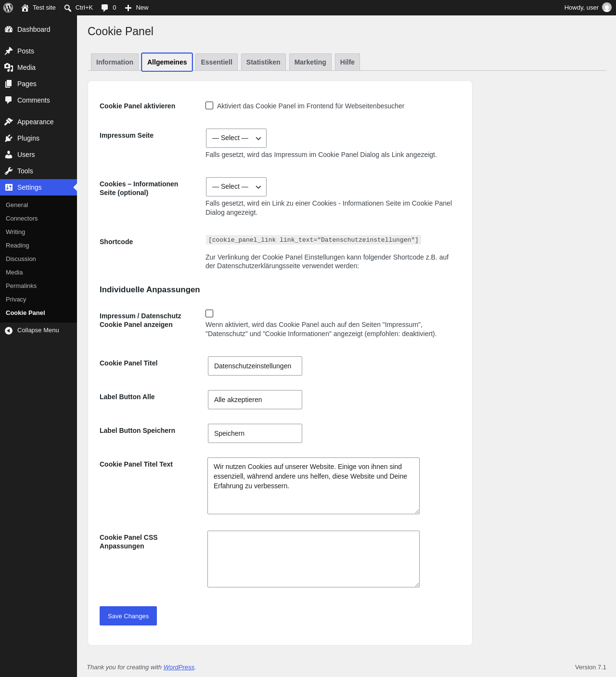This screenshot has width=616, height=677.
Task: Open the Statistiken tab
Action: click(x=263, y=62)
